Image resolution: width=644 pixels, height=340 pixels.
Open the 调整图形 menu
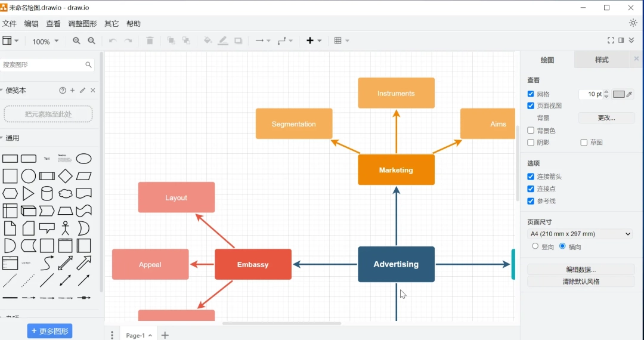[x=82, y=24]
